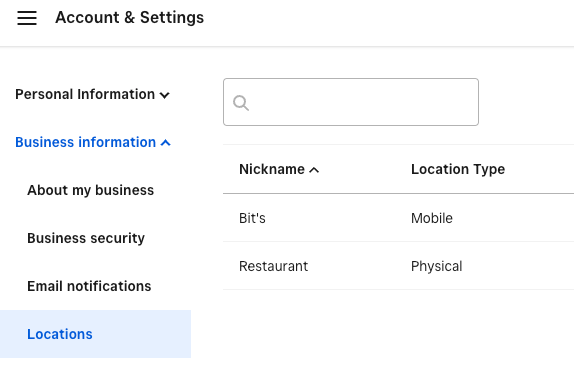The image size is (574, 366).
Task: Focus the locations search field
Action: (x=351, y=102)
